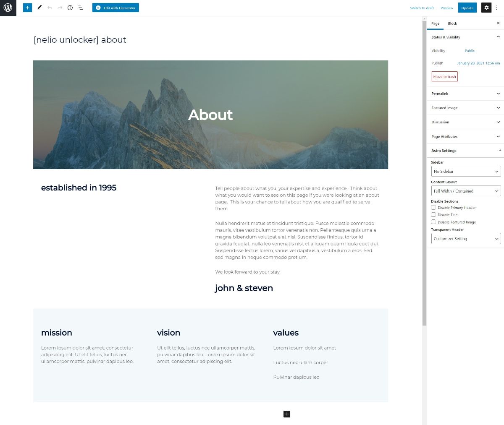Click the vision paragraph starting 'Ut elit tellus'

tap(206, 355)
